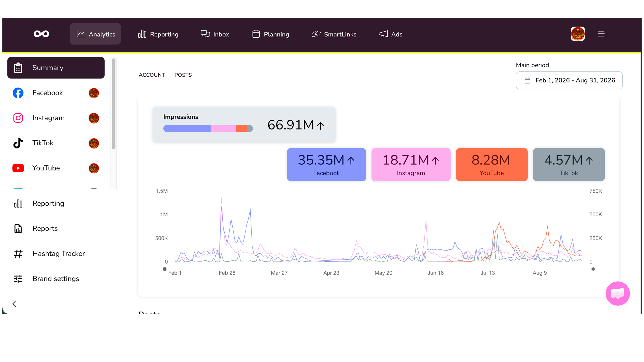Screen dimensions: 644x362
Task: Click the orange YouTube segment of Impressions bar
Action: click(241, 129)
